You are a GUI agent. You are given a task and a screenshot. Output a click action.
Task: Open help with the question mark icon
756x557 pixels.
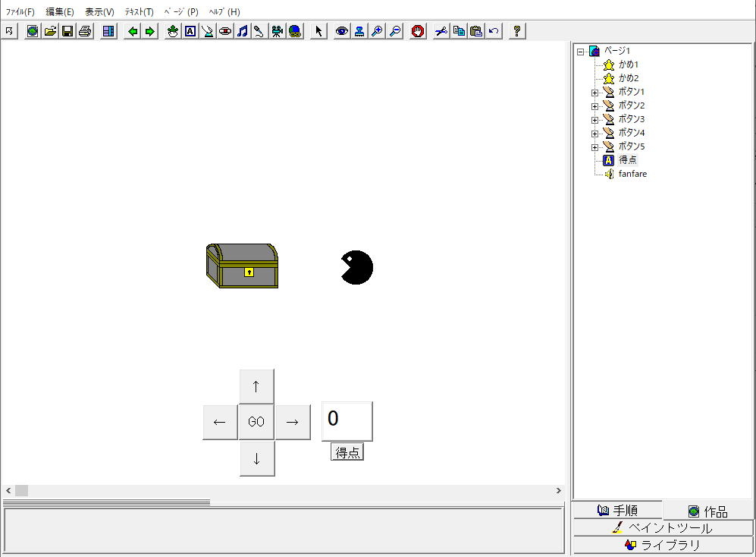[517, 31]
